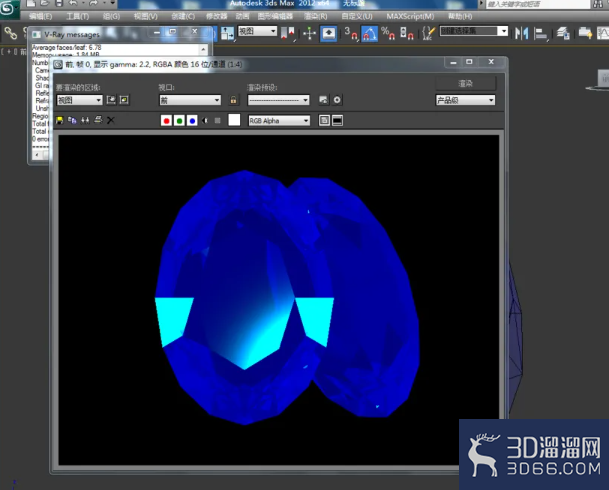609x490 pixels.
Task: Open the layer manager icon
Action: [563, 33]
